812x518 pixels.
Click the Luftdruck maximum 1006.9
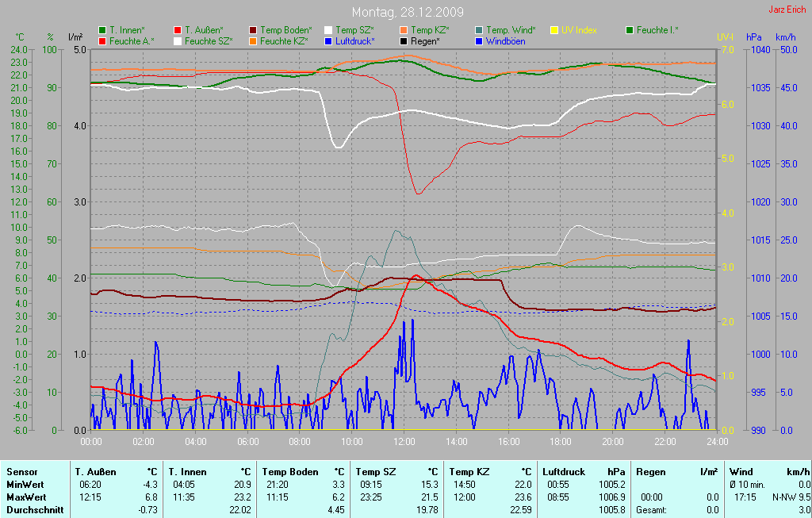click(613, 497)
